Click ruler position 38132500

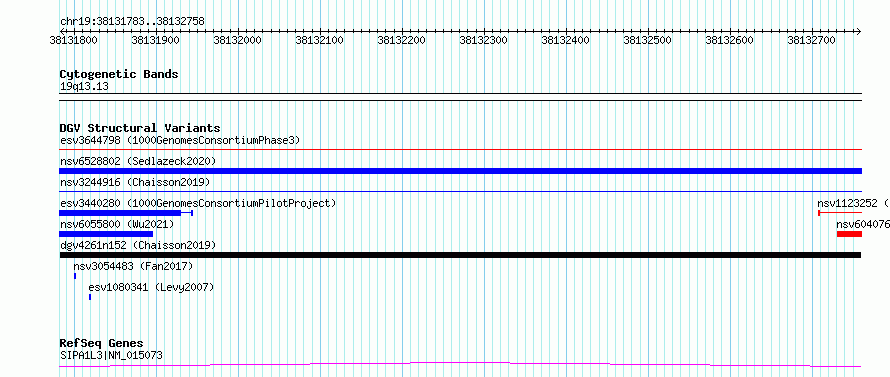[648, 40]
